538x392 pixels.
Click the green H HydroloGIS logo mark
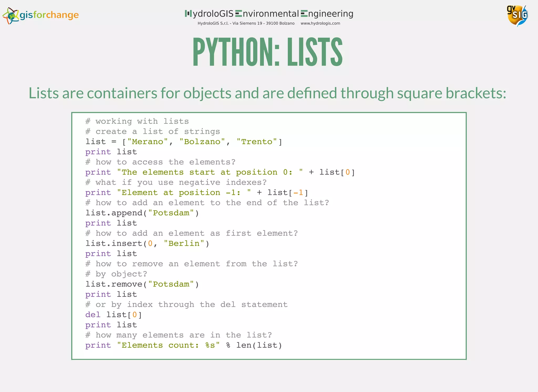tap(188, 13)
